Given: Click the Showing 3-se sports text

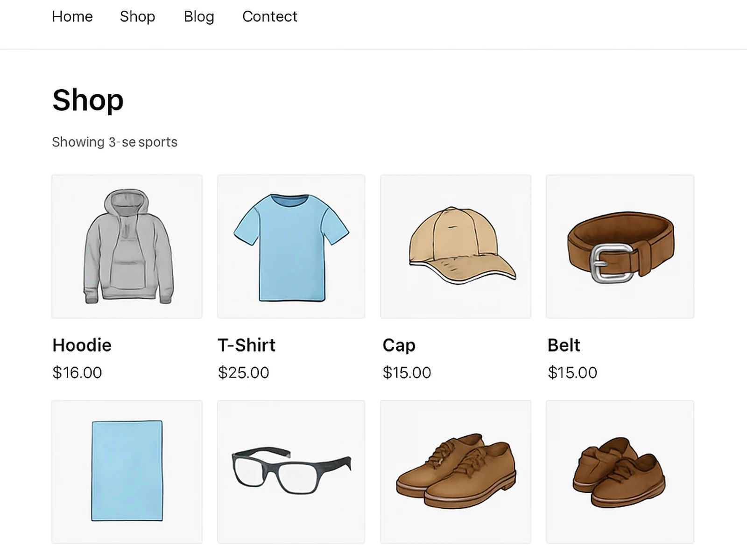Looking at the screenshot, I should point(115,142).
